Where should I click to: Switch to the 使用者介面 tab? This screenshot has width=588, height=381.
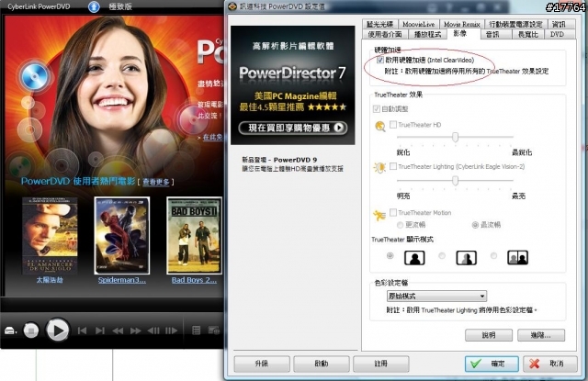coord(385,34)
